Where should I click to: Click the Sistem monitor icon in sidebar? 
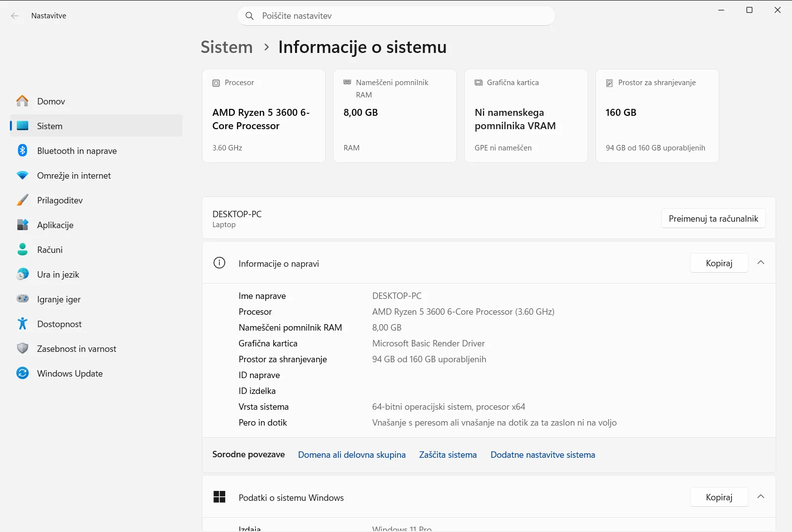[x=22, y=126]
